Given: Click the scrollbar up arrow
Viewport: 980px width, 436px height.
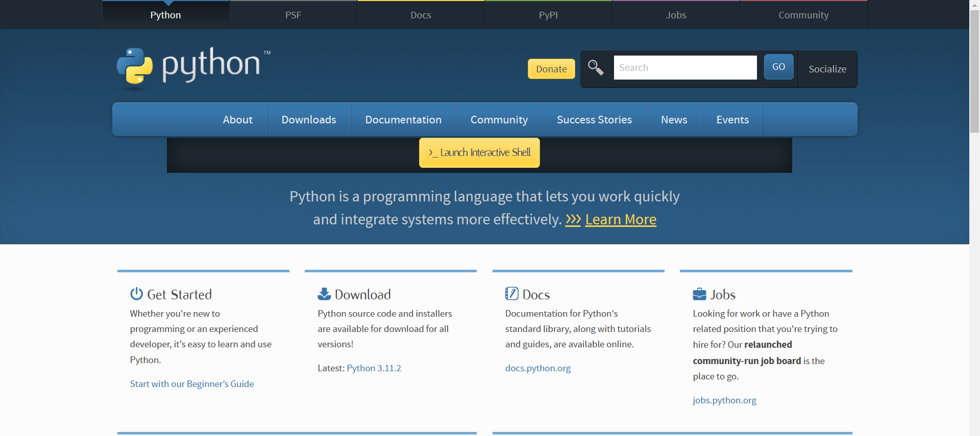Looking at the screenshot, I should pyautogui.click(x=975, y=5).
